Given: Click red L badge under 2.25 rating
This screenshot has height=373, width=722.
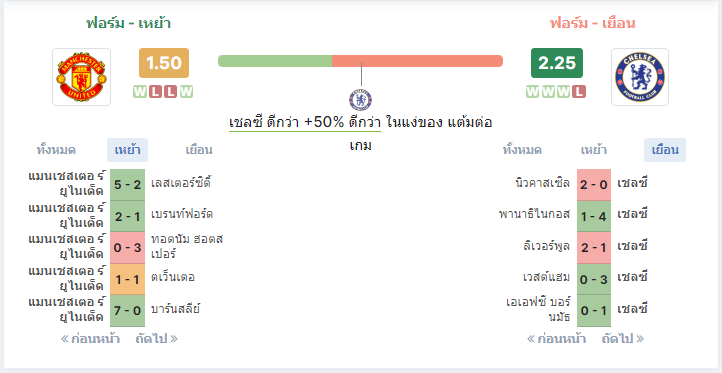Looking at the screenshot, I should pyautogui.click(x=579, y=92).
